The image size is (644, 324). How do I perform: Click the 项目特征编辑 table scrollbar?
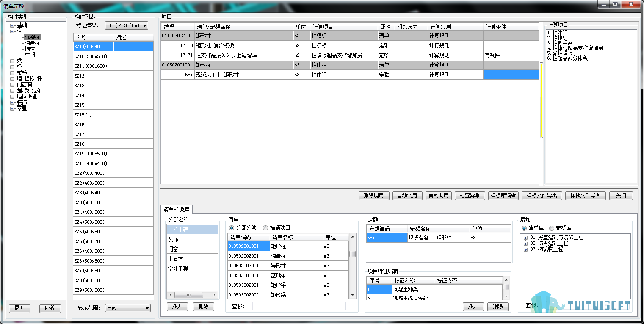(x=506, y=289)
